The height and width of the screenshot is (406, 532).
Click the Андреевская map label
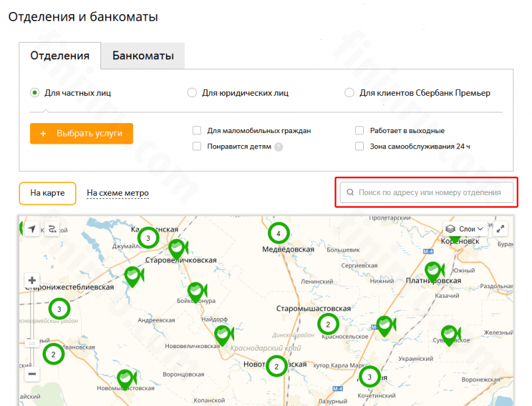coord(156,320)
